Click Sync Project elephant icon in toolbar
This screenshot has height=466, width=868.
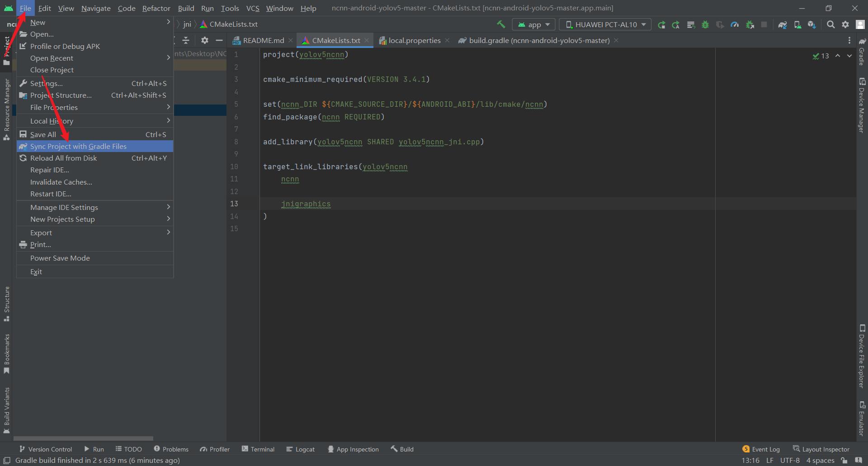tap(783, 24)
